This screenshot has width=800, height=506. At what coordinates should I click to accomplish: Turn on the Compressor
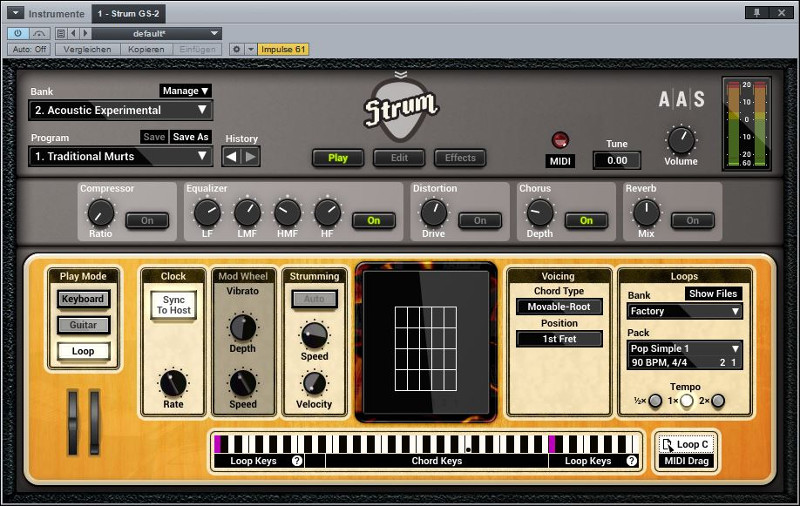[147, 220]
